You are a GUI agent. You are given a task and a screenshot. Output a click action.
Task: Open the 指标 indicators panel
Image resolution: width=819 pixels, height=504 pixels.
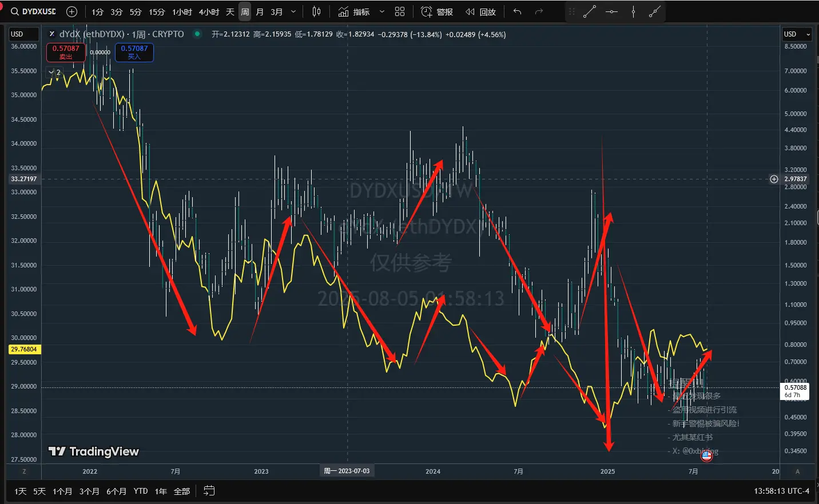coord(354,11)
